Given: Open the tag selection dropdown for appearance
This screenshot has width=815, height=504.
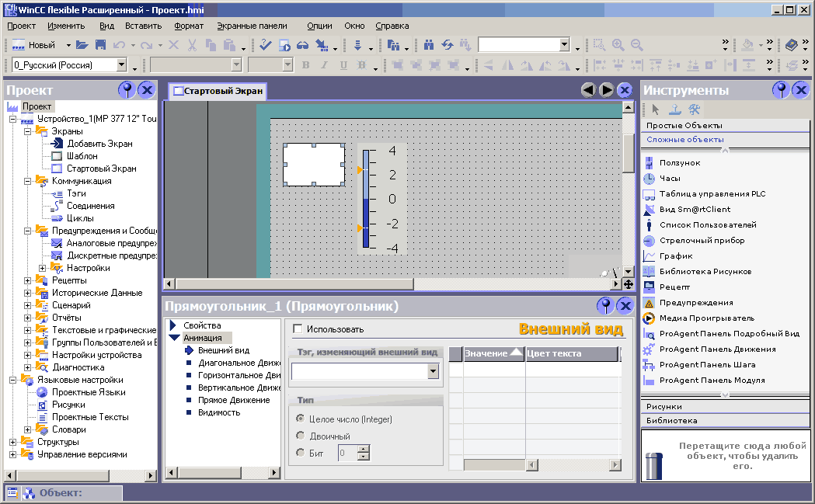Looking at the screenshot, I should (433, 373).
